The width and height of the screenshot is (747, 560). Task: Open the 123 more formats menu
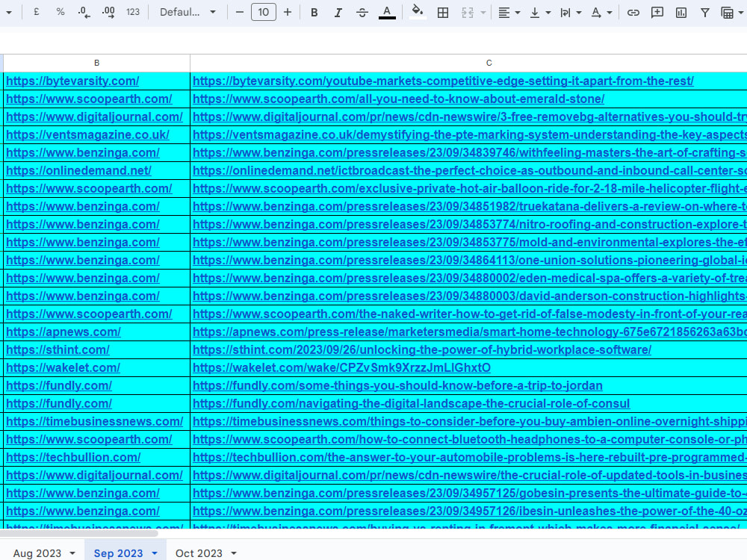point(133,12)
